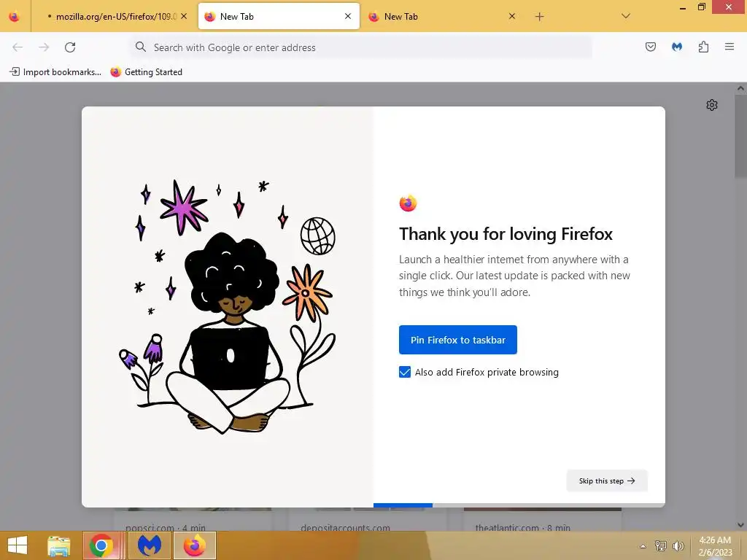This screenshot has height=560, width=747.
Task: Click the Firefox logo above the heading
Action: tap(409, 203)
